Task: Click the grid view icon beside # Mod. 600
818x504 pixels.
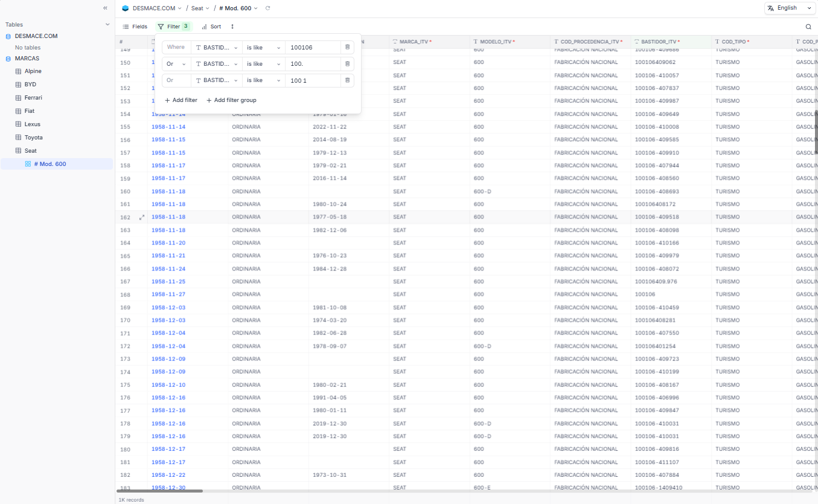Action: (28, 164)
